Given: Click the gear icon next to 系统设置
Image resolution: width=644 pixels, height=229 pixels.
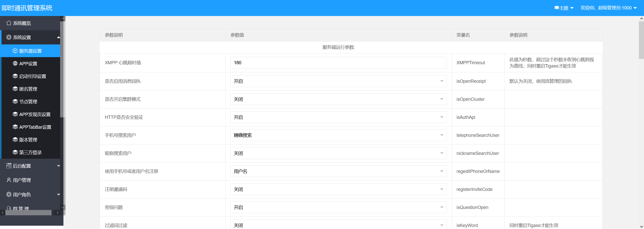Looking at the screenshot, I should pos(9,37).
